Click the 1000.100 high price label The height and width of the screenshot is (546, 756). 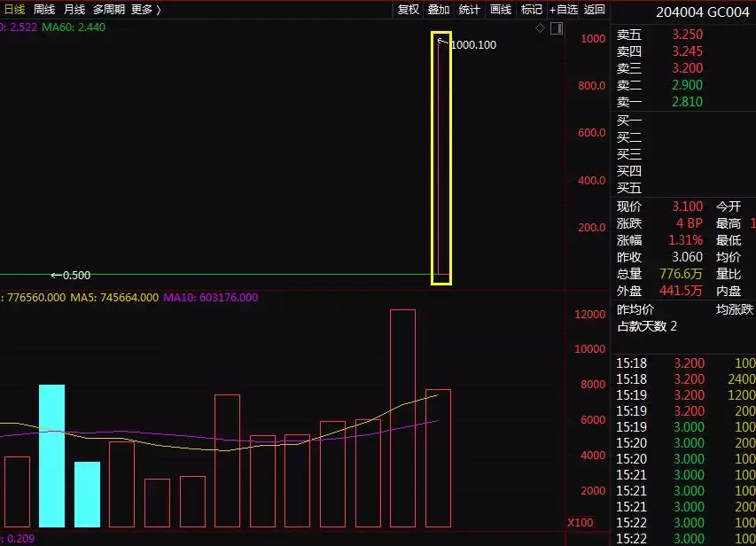[473, 45]
